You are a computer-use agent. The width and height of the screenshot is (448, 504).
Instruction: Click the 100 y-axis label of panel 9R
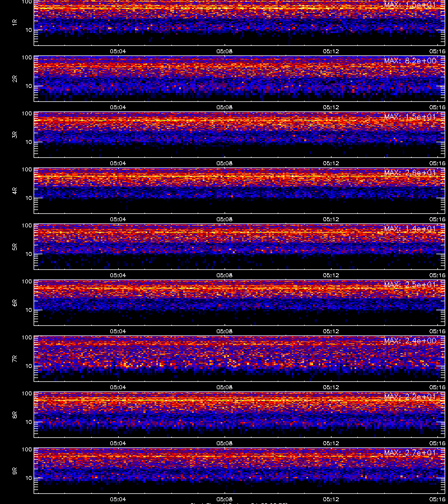[27, 449]
